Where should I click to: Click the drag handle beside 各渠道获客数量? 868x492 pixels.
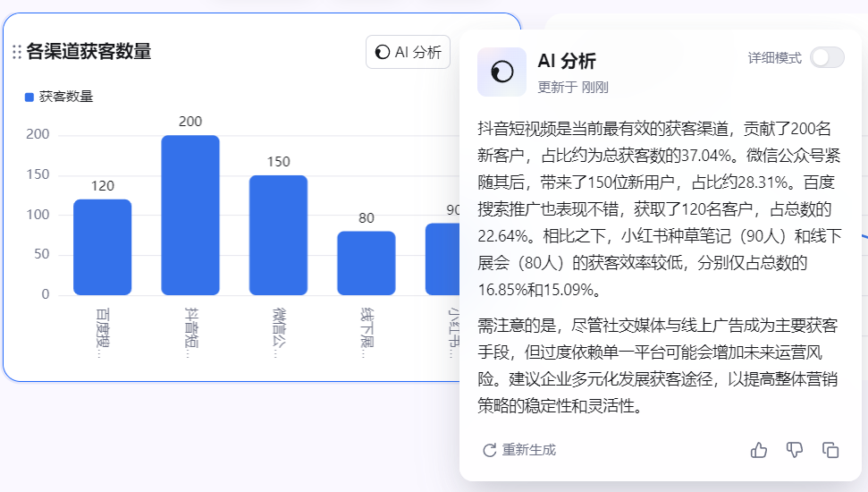(17, 52)
